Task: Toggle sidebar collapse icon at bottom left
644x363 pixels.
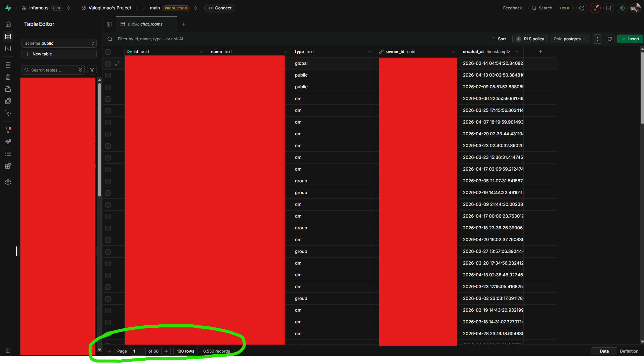Action: pos(8,351)
